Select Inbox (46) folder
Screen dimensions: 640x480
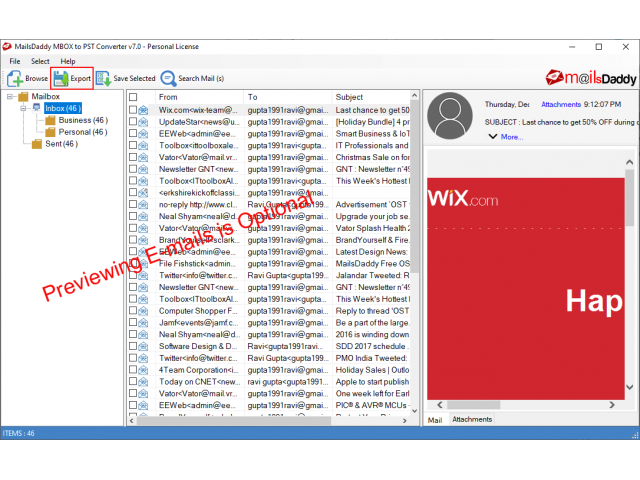[x=63, y=108]
